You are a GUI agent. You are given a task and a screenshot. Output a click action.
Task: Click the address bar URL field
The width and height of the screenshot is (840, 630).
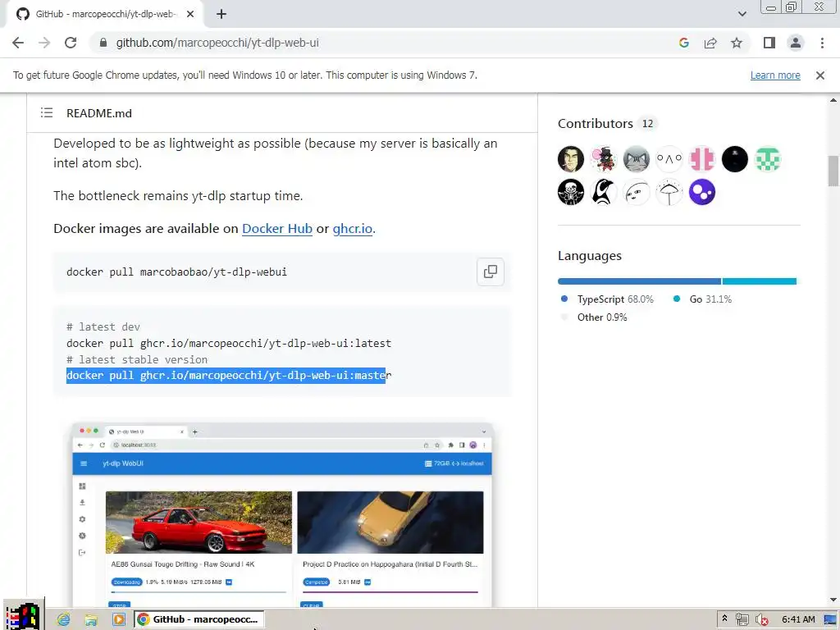click(x=386, y=43)
